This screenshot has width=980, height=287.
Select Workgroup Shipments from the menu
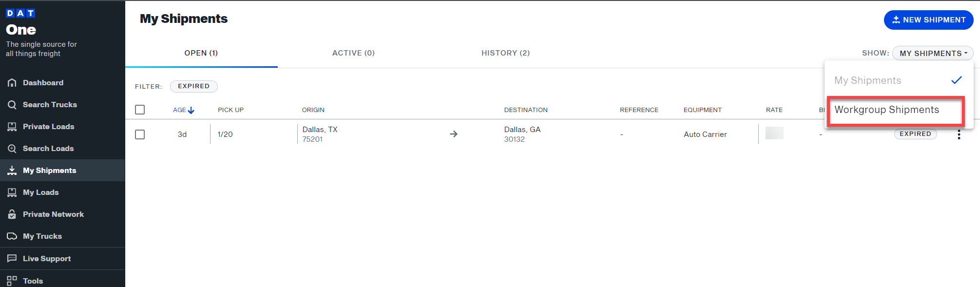tap(896, 110)
